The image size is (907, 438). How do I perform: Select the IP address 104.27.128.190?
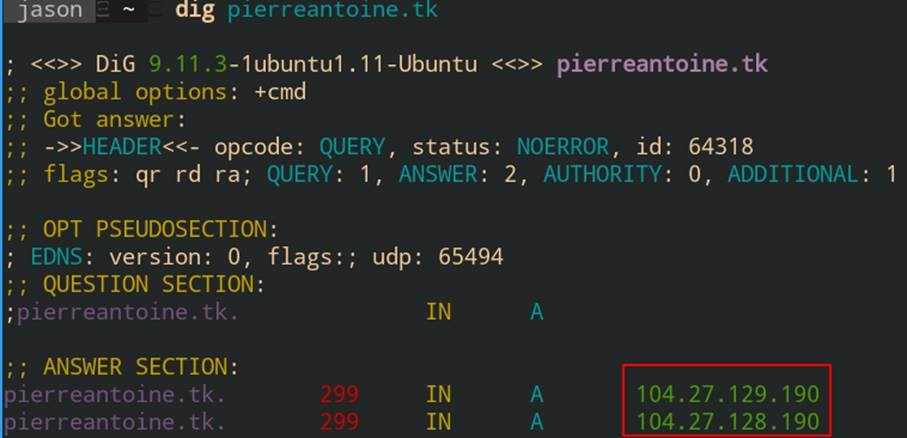(728, 422)
